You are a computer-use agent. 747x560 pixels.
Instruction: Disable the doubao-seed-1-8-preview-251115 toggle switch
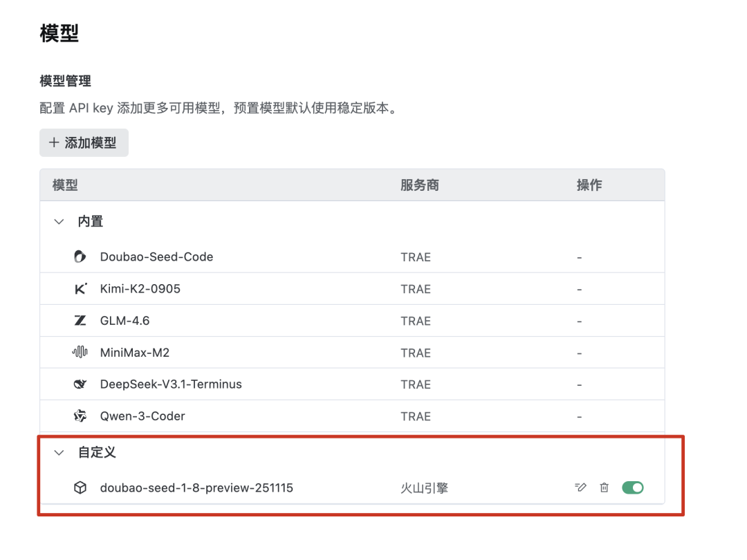(x=632, y=487)
